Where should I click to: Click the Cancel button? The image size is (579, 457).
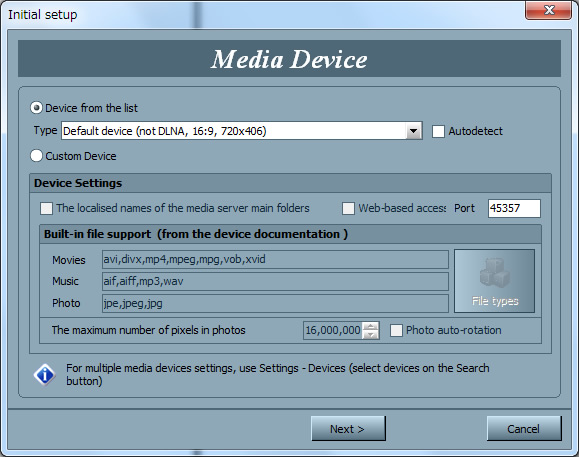click(524, 429)
